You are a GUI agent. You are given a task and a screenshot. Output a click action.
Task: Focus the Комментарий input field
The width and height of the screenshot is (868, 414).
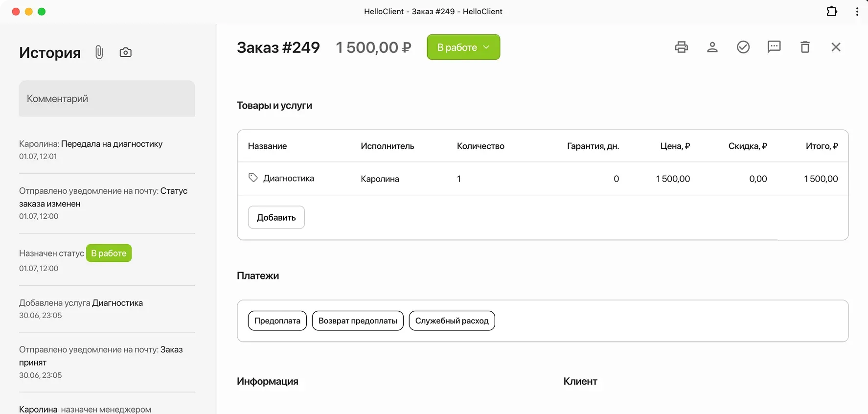point(107,98)
